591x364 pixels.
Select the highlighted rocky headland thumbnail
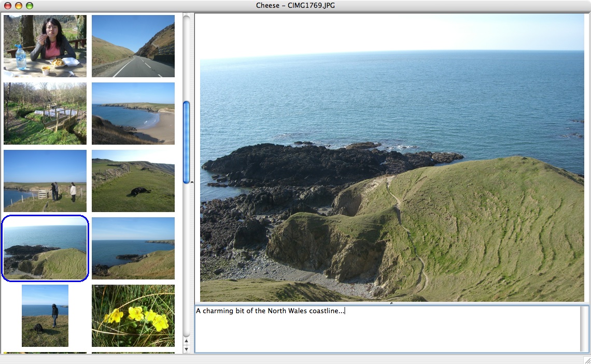(45, 248)
